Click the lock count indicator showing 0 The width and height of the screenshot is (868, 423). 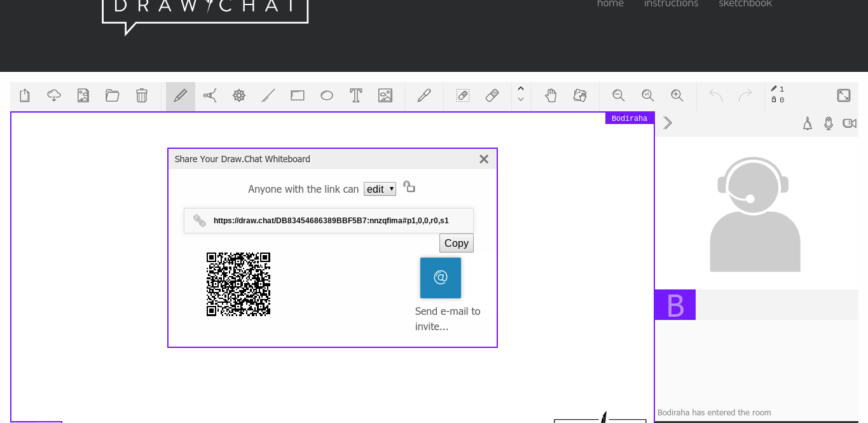(777, 100)
